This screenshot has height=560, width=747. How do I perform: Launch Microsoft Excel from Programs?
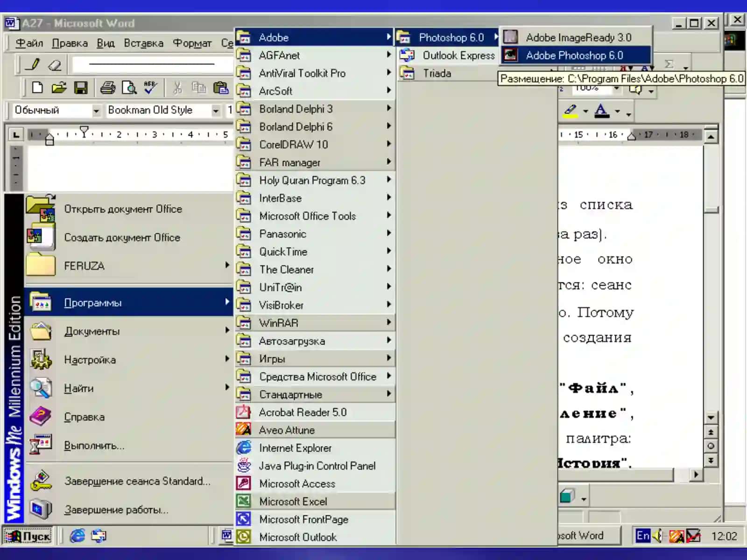315,502
